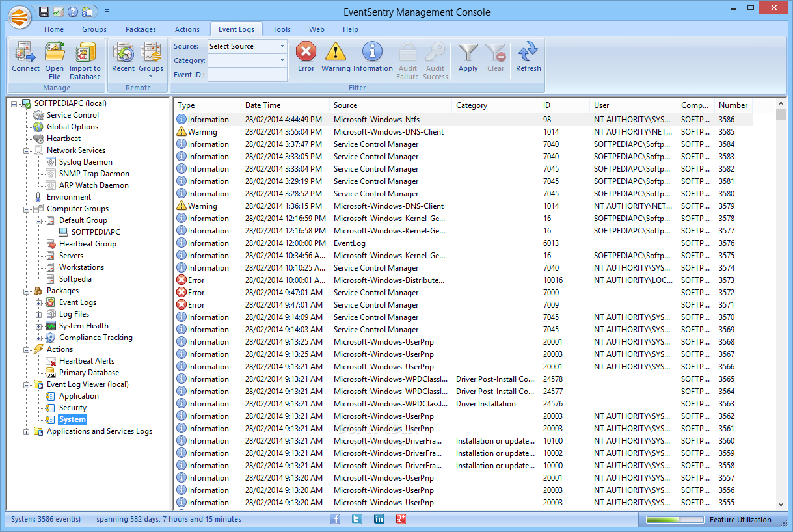Open the LinkedIn icon in status bar
The width and height of the screenshot is (793, 532).
pyautogui.click(x=379, y=519)
